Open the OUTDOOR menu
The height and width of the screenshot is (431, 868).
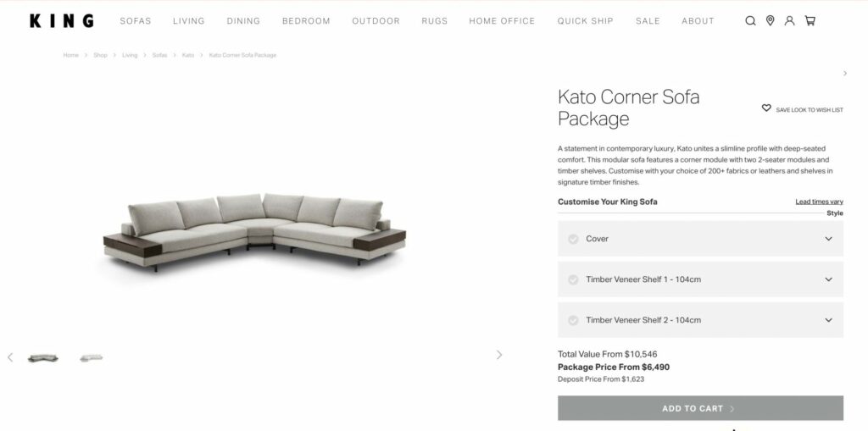click(376, 21)
